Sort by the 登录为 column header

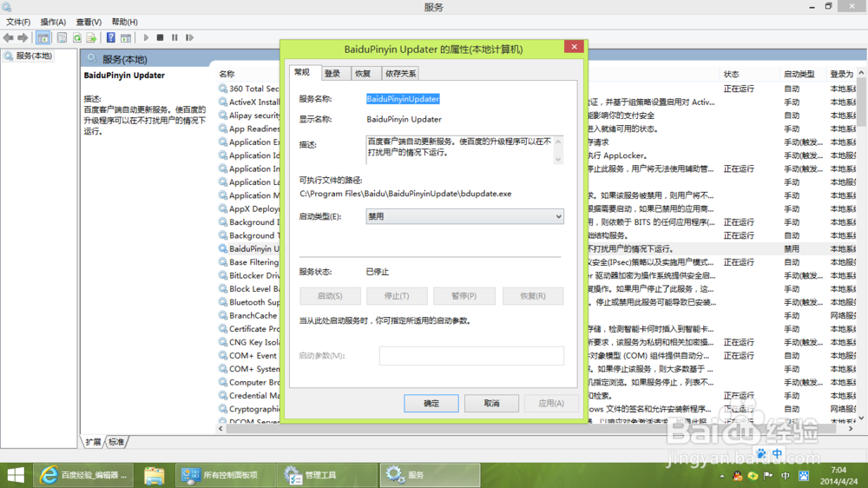pyautogui.click(x=841, y=74)
